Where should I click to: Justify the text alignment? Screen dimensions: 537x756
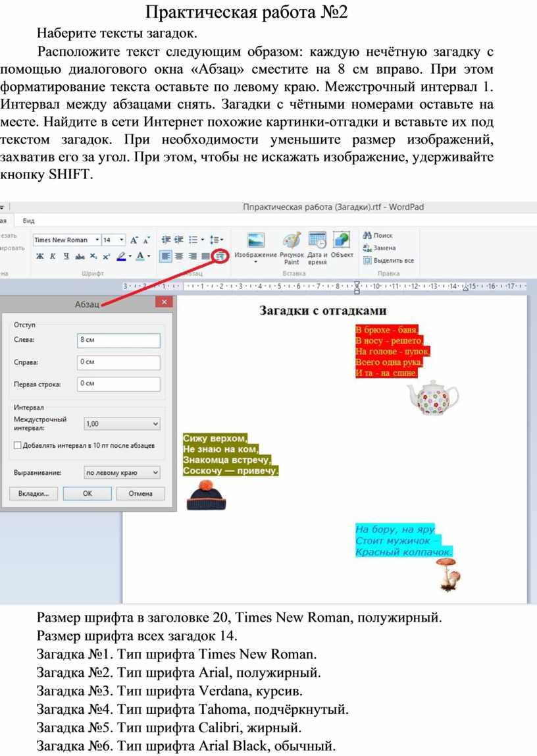click(205, 256)
